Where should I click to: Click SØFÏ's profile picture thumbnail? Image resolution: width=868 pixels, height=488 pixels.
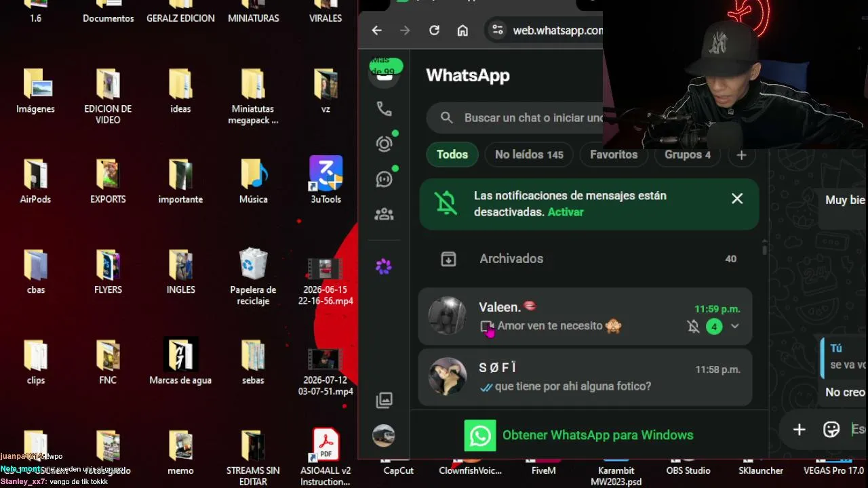click(x=448, y=377)
